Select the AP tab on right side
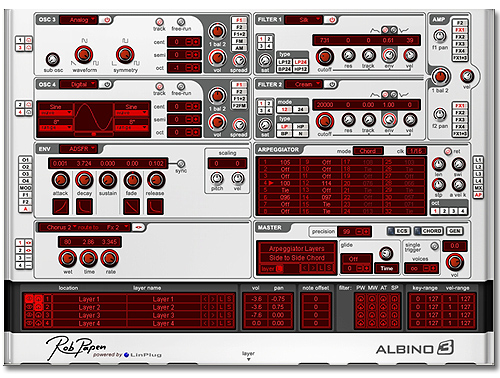The image size is (500, 378). pyautogui.click(x=478, y=195)
